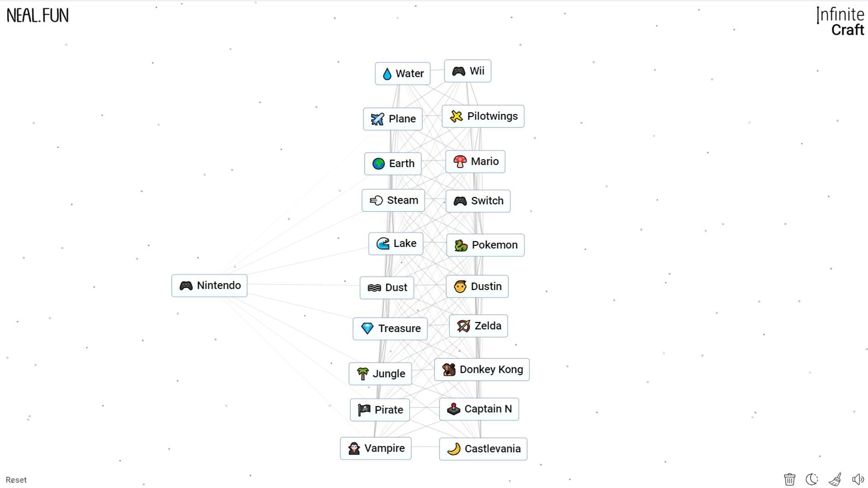
Task: Toggle the sound/mute speaker icon
Action: point(857,480)
